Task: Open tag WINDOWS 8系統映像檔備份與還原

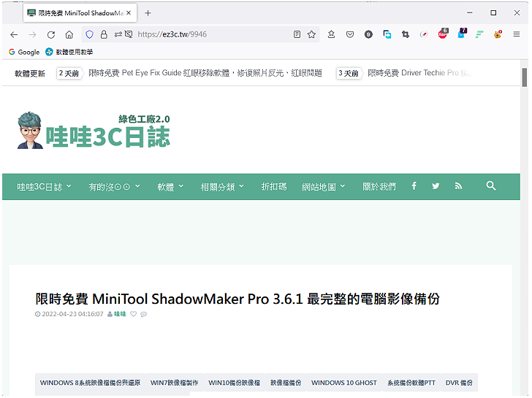Action: click(90, 383)
